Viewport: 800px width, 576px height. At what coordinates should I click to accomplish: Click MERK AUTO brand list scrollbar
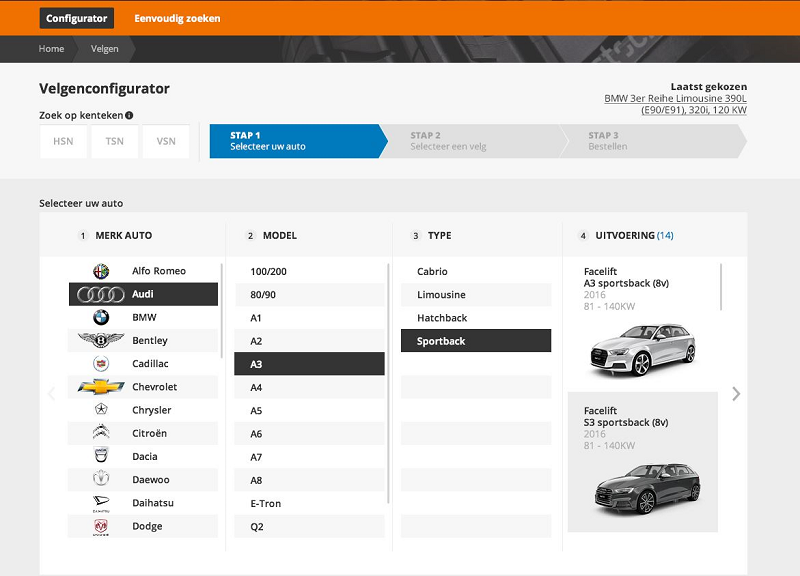(x=221, y=310)
